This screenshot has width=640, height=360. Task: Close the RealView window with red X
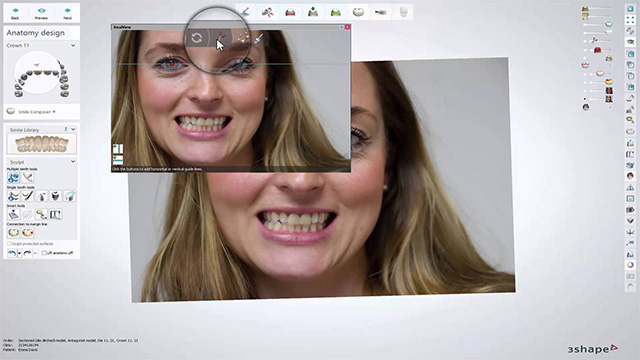point(347,27)
